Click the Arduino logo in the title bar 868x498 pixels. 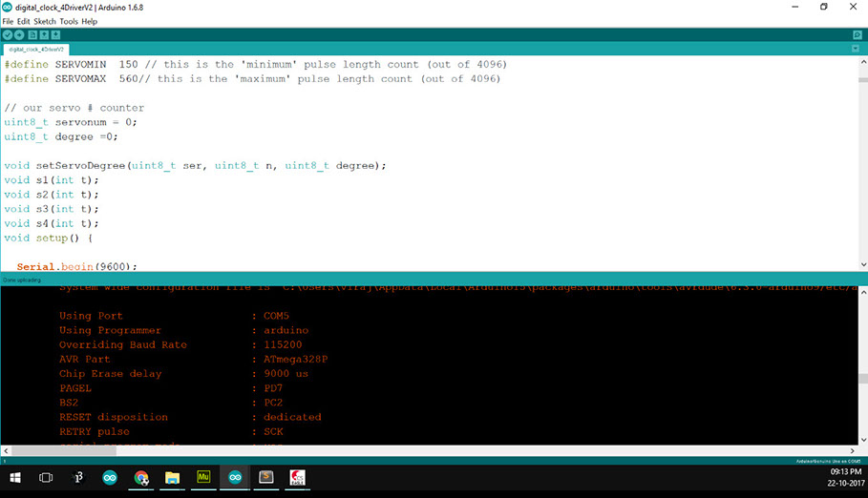point(8,8)
